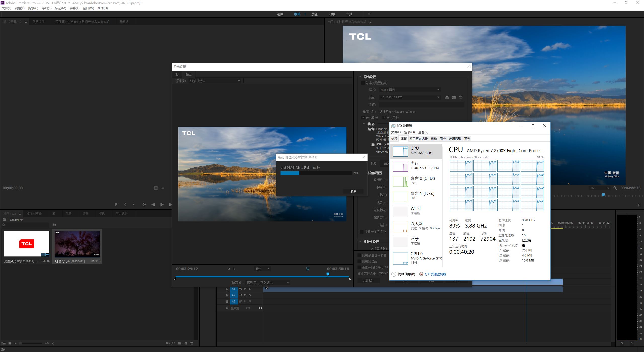
Task: Click the output name 地理风光 4K m4v link
Action: [397, 112]
